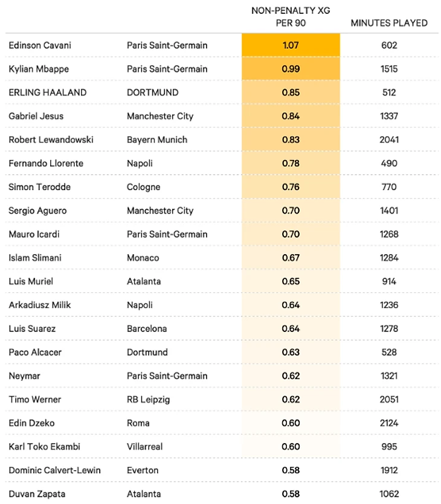Select the 2124 minutes played value
Screen dimensions: 441x504
click(x=389, y=423)
